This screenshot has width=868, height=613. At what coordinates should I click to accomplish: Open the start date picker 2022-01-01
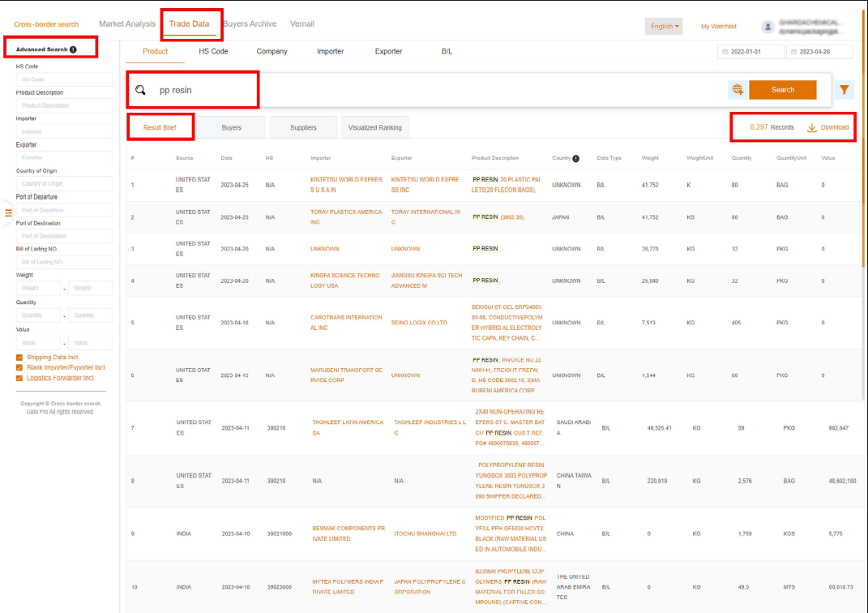click(x=750, y=52)
